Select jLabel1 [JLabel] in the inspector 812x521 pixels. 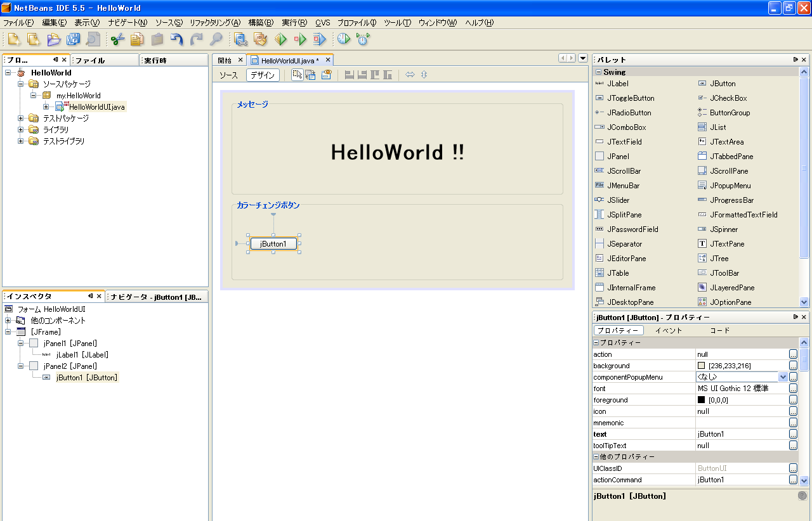pos(82,355)
